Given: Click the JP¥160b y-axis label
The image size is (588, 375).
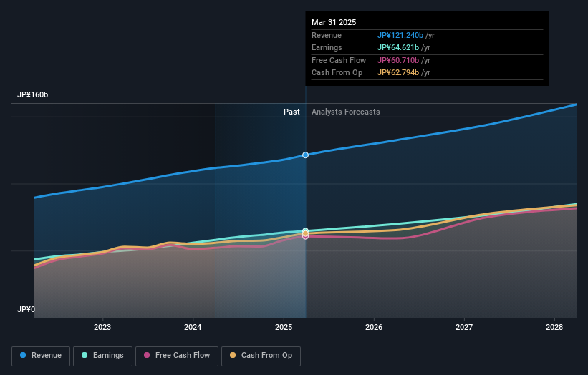Looking at the screenshot, I should coord(33,94).
